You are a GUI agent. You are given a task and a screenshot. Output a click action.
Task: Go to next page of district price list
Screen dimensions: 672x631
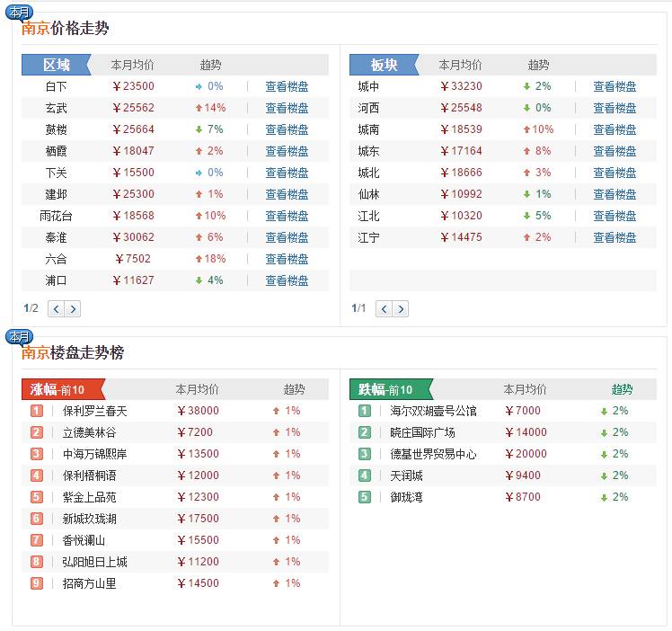click(73, 308)
